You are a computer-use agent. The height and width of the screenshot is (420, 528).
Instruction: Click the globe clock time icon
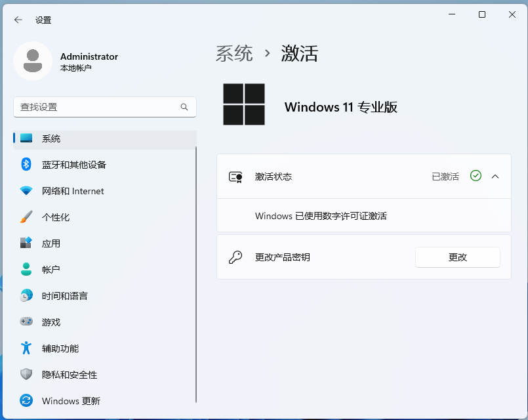click(26, 295)
